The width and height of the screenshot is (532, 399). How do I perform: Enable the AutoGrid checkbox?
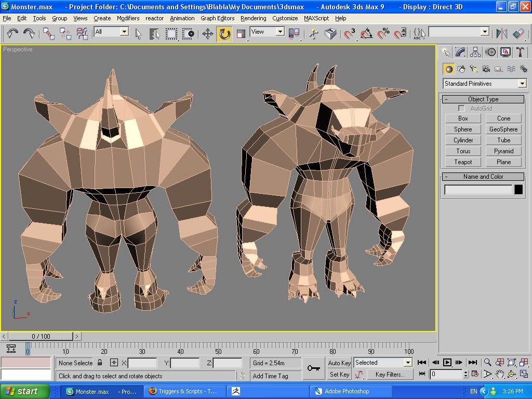[x=461, y=108]
